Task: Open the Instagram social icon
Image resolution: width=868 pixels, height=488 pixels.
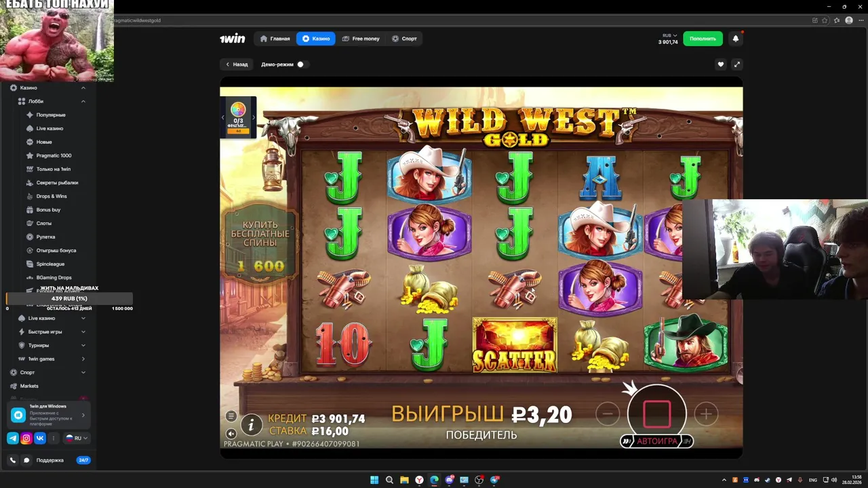Action: (x=26, y=439)
